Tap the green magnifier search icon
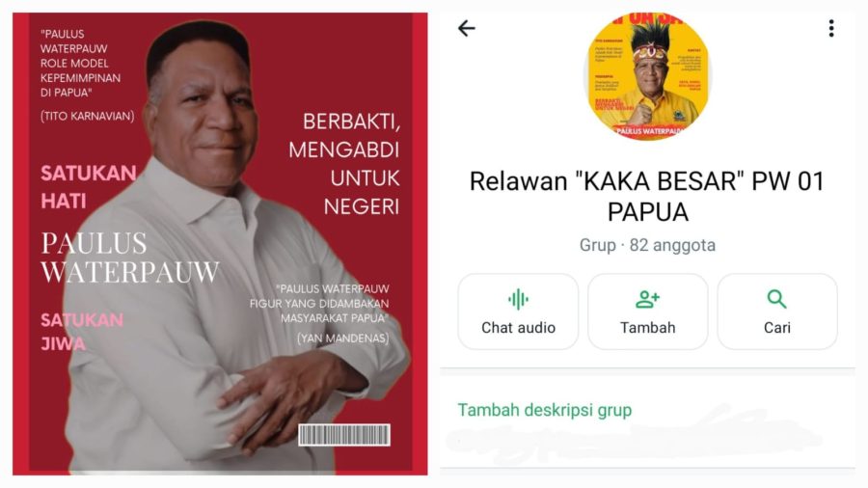This screenshot has width=868, height=488. click(776, 299)
